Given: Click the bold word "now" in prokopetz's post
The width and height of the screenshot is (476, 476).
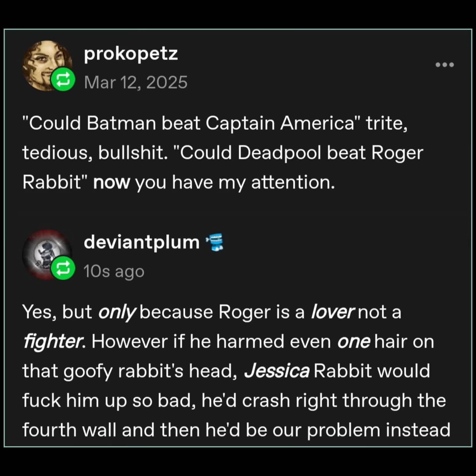Looking at the screenshot, I should point(112,183).
